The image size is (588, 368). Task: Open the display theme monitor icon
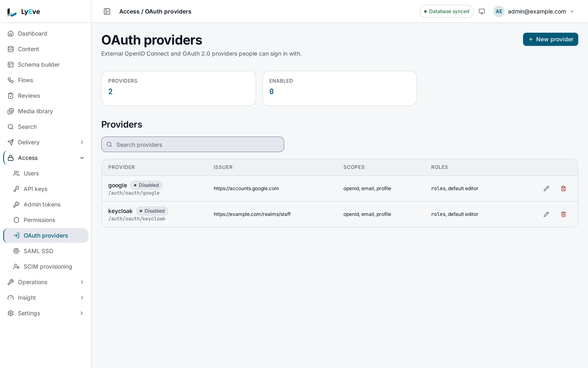(482, 11)
